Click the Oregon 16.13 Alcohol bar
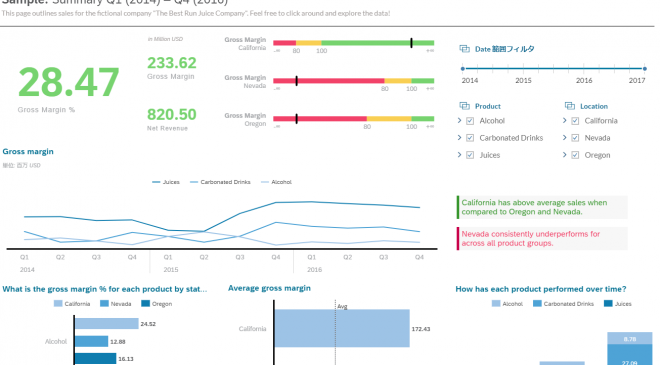This screenshot has width=660, height=365. [96, 359]
